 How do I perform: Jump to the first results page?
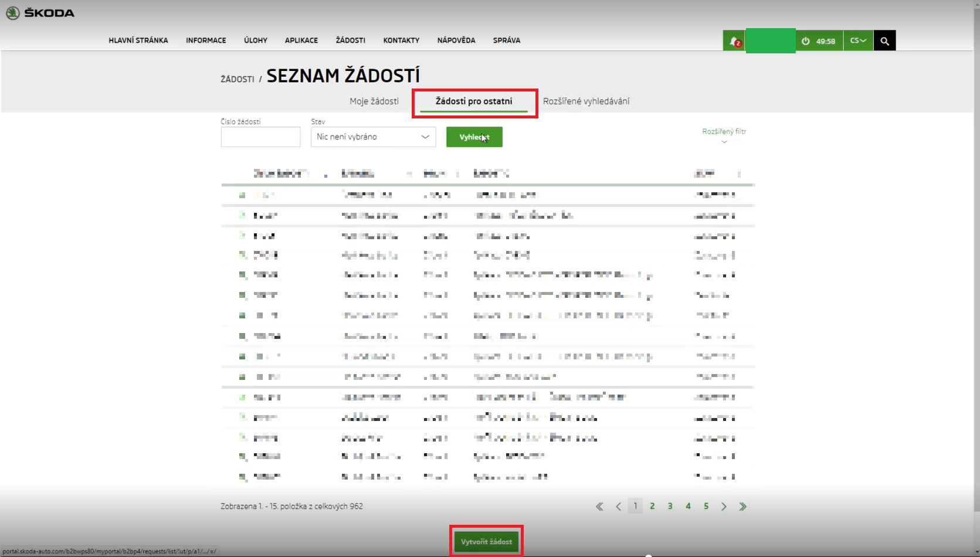click(599, 507)
